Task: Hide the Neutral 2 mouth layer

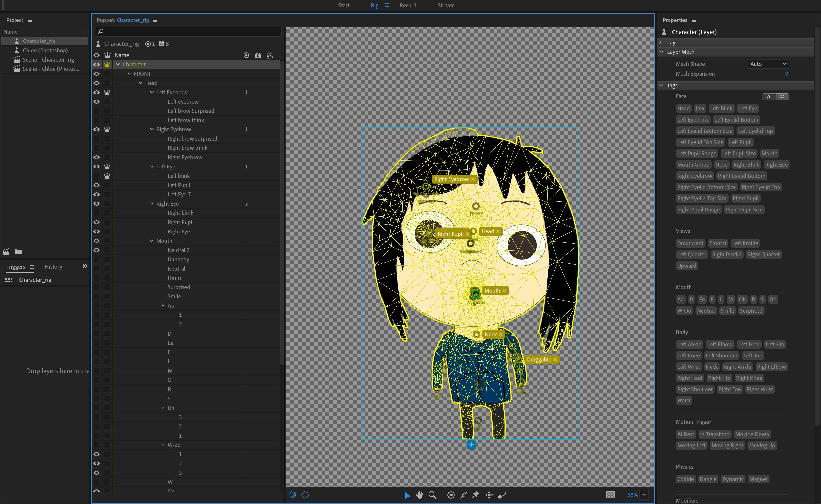Action: click(x=97, y=250)
